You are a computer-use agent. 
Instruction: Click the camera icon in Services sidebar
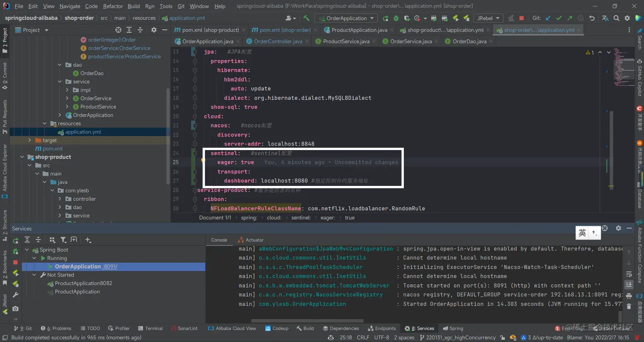(x=15, y=309)
